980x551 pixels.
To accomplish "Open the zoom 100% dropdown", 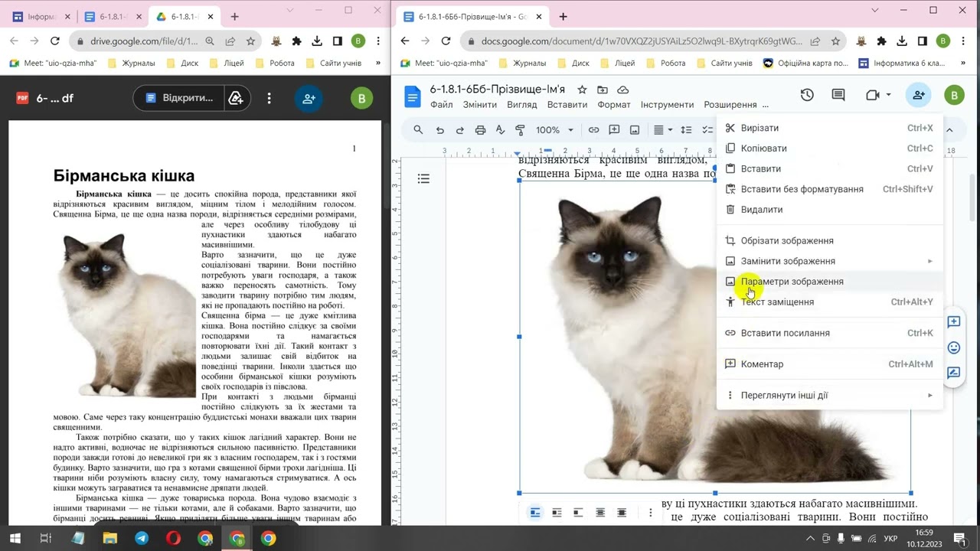I will coord(554,130).
